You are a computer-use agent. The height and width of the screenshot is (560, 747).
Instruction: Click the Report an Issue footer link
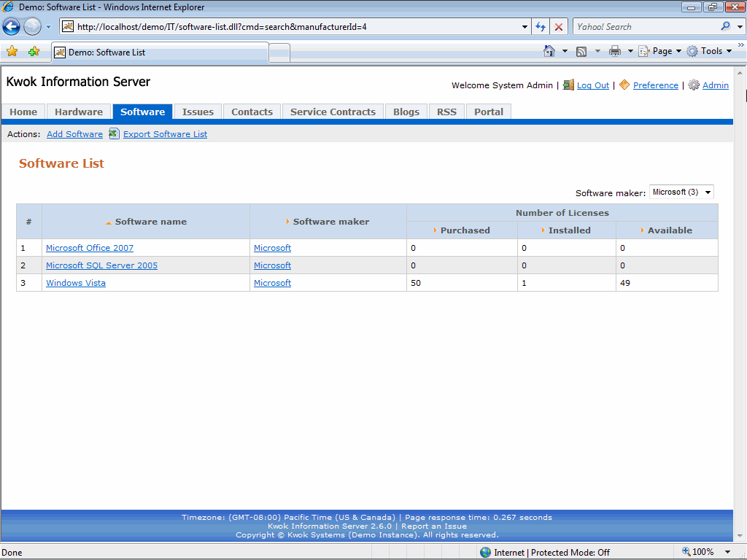[434, 526]
